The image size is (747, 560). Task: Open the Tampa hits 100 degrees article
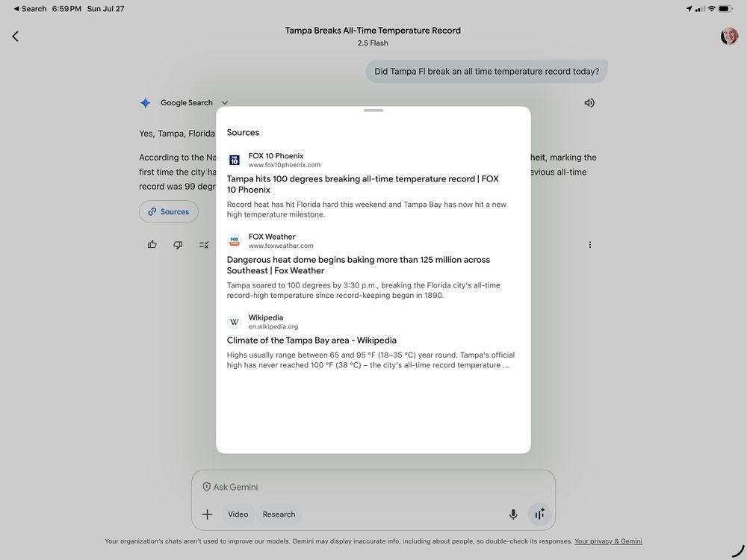(362, 184)
